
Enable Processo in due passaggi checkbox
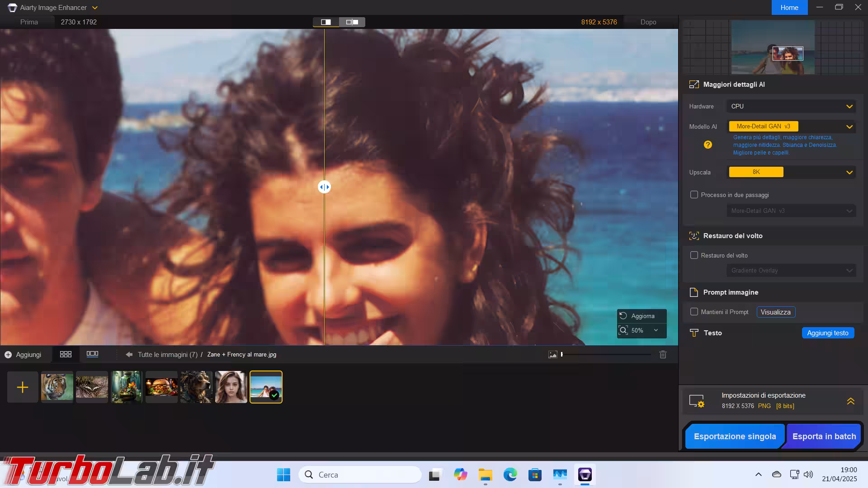(694, 195)
